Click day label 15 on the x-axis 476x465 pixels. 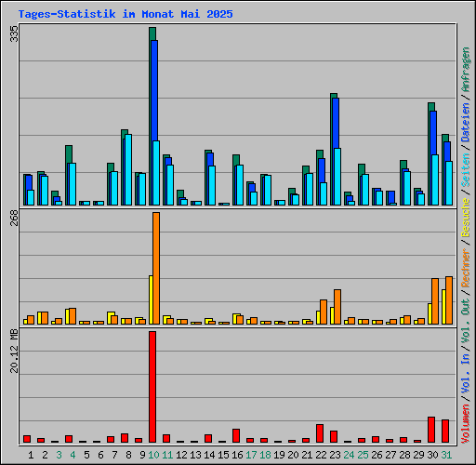[x=223, y=455]
